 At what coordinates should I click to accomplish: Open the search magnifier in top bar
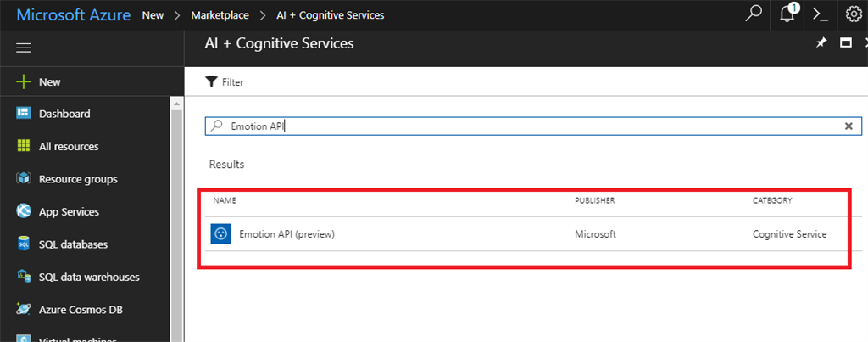753,14
